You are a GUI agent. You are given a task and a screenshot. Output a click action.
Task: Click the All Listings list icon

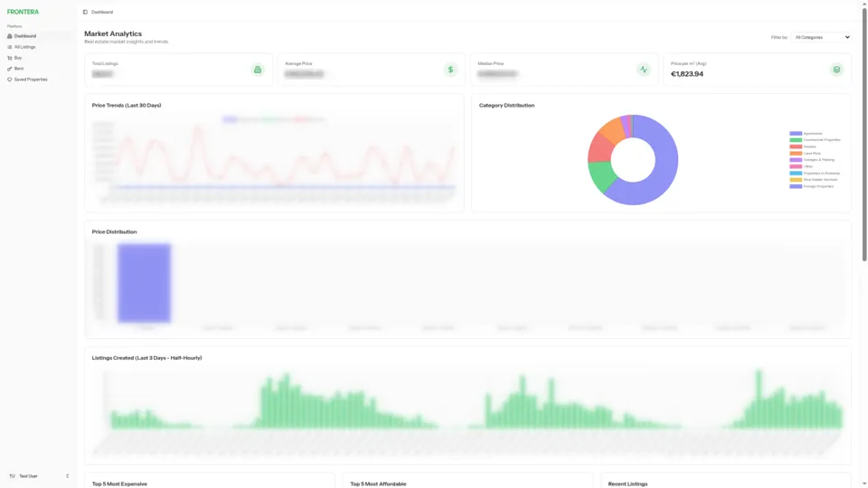(9, 47)
